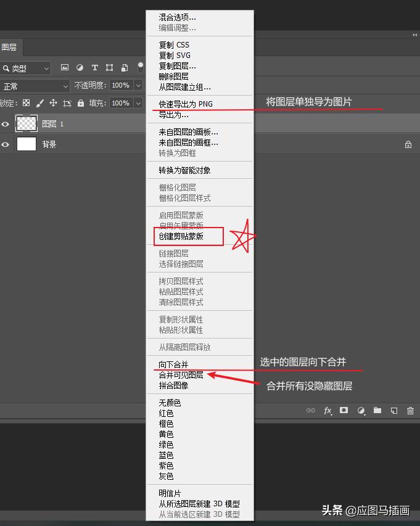Image resolution: width=420 pixels, height=526 pixels.
Task: Set layer color to 黄色
Action: point(166,434)
